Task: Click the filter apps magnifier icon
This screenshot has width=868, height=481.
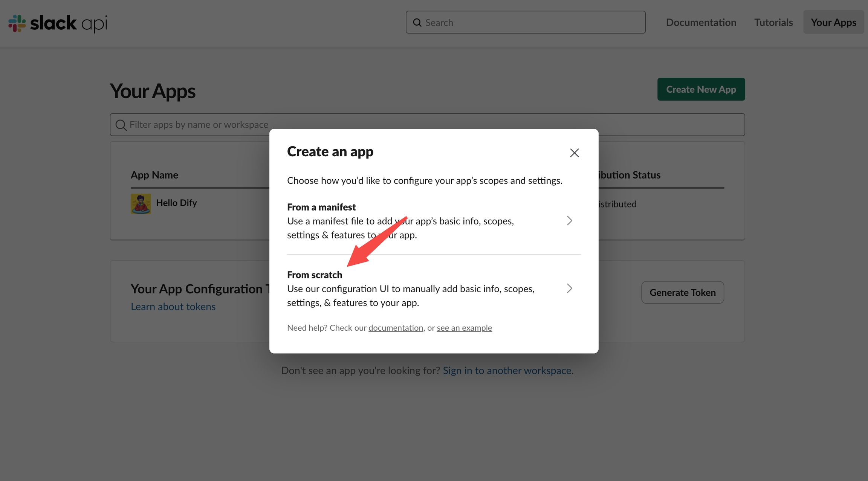Action: pos(121,125)
